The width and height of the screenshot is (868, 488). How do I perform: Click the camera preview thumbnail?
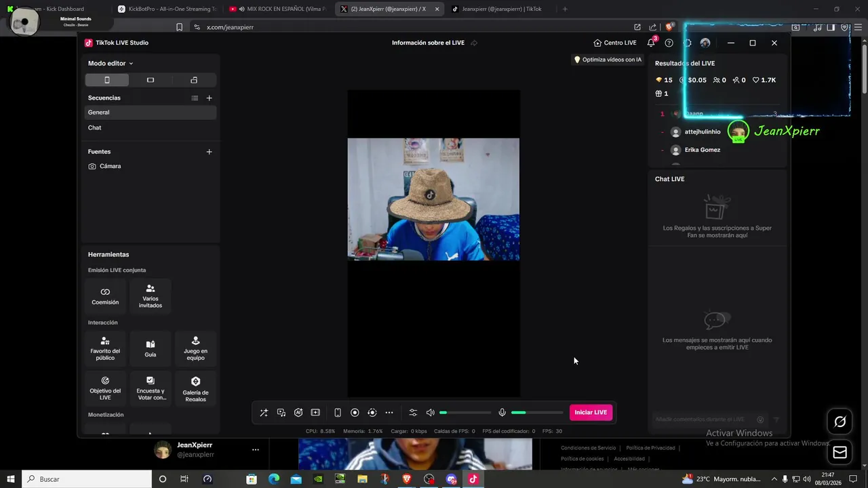click(433, 199)
